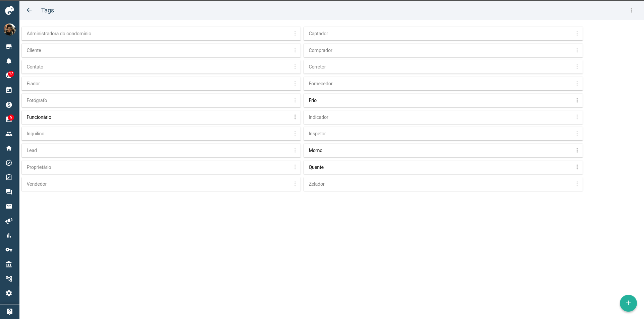Add a new tag with plus button

(628, 303)
